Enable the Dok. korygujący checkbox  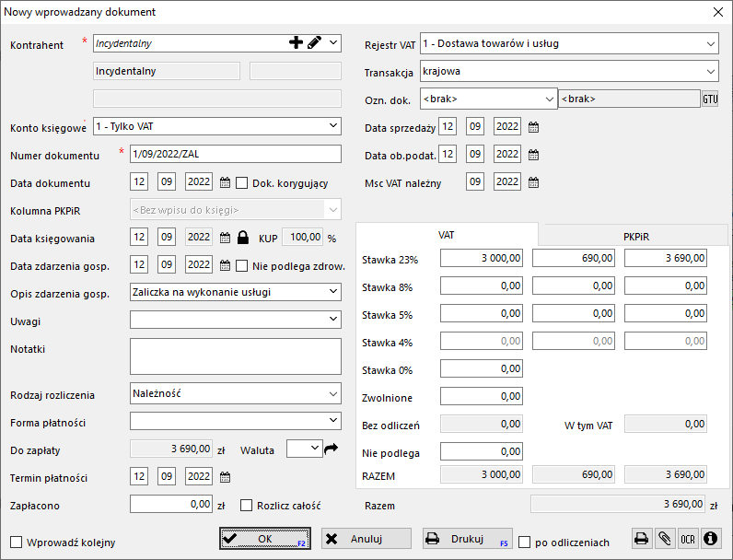click(x=242, y=183)
